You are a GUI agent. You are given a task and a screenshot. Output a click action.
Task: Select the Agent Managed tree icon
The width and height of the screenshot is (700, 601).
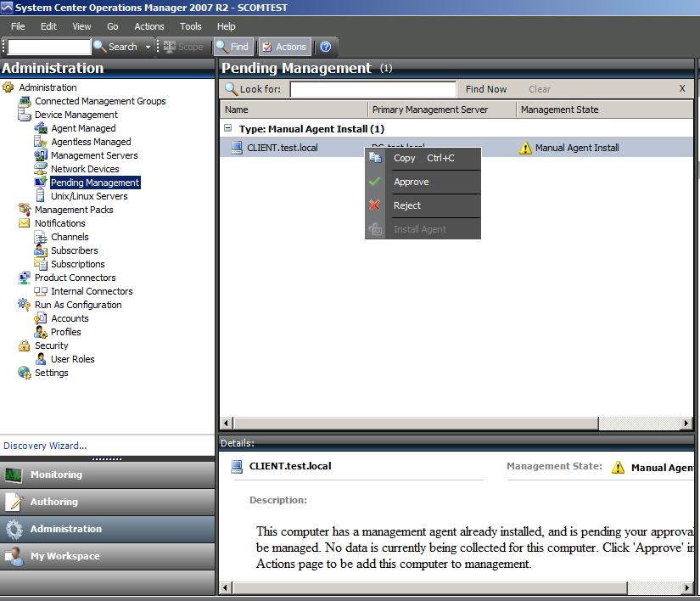[x=41, y=128]
